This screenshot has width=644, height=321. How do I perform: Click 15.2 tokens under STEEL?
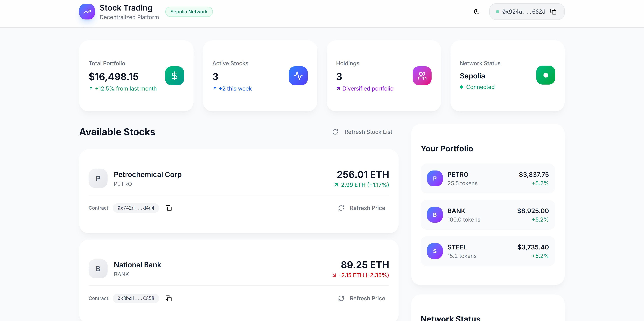tap(462, 256)
